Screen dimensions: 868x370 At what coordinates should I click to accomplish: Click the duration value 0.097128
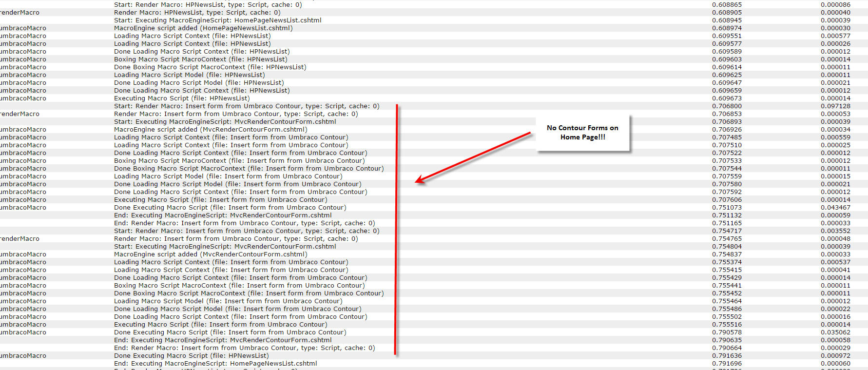835,106
